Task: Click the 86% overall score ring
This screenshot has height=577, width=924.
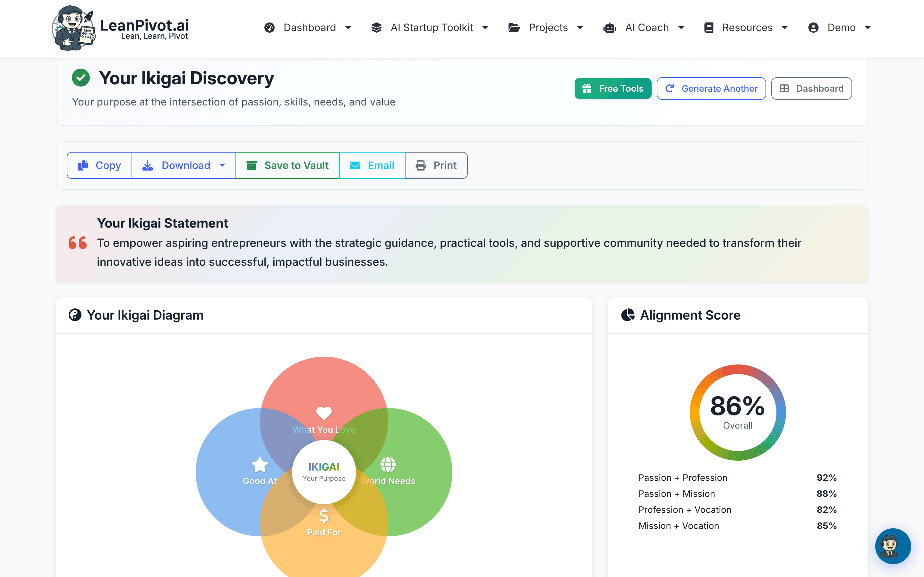Action: coord(737,412)
